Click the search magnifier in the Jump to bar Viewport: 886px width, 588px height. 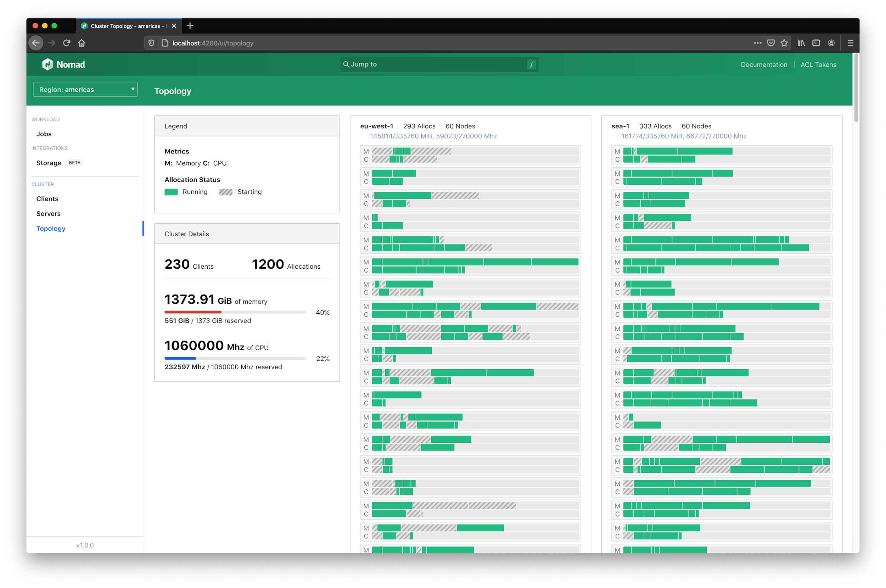(x=347, y=64)
